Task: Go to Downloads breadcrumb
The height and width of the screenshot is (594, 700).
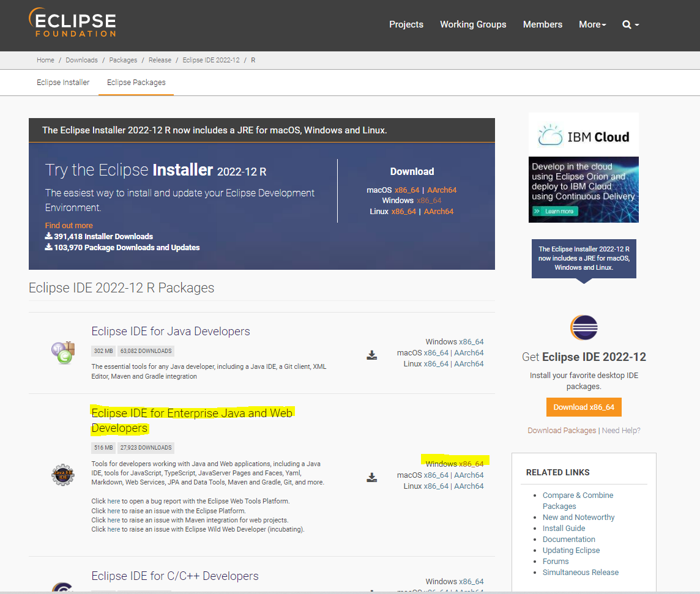Action: (82, 60)
